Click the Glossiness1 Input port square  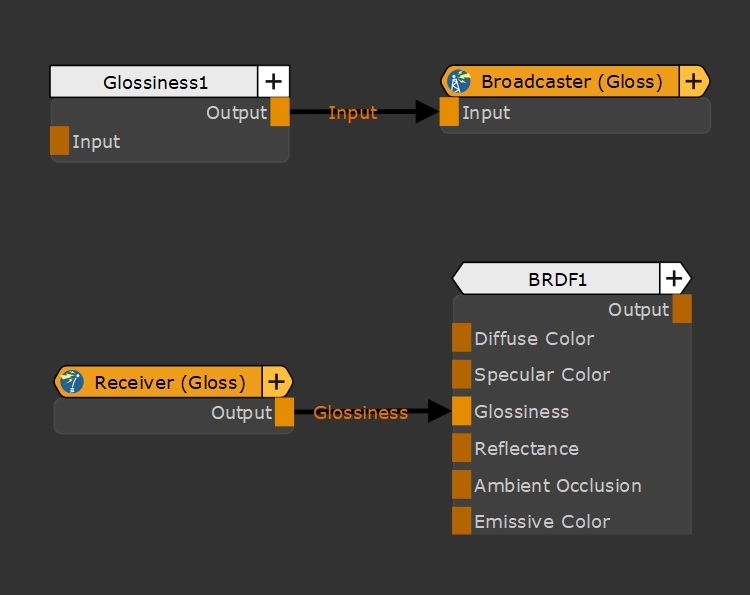[x=60, y=141]
